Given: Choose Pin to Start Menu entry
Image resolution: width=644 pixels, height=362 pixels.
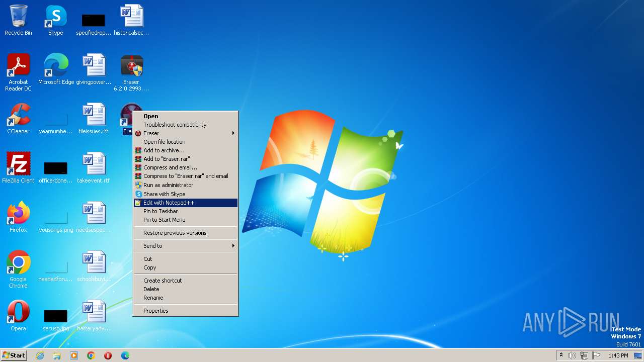Looking at the screenshot, I should pos(186,220).
